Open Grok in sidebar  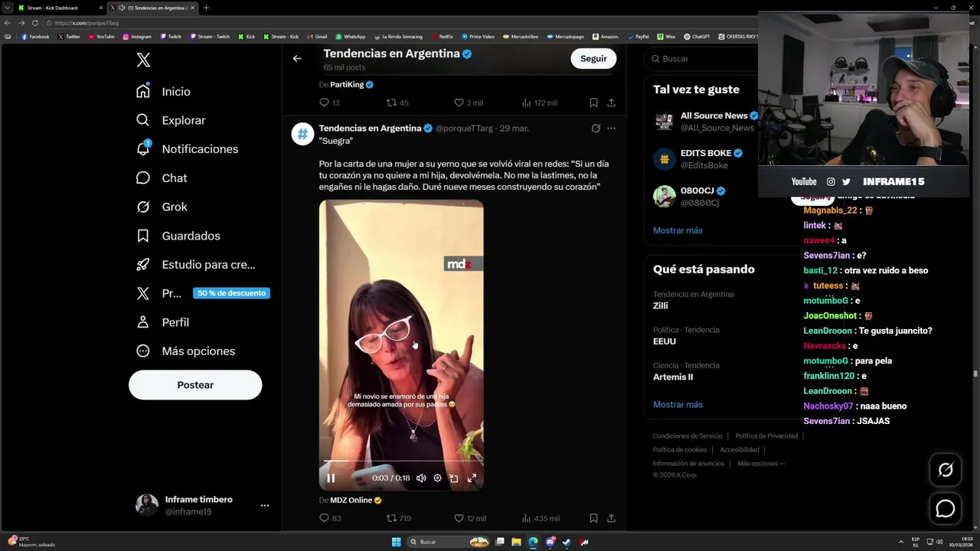162,207
